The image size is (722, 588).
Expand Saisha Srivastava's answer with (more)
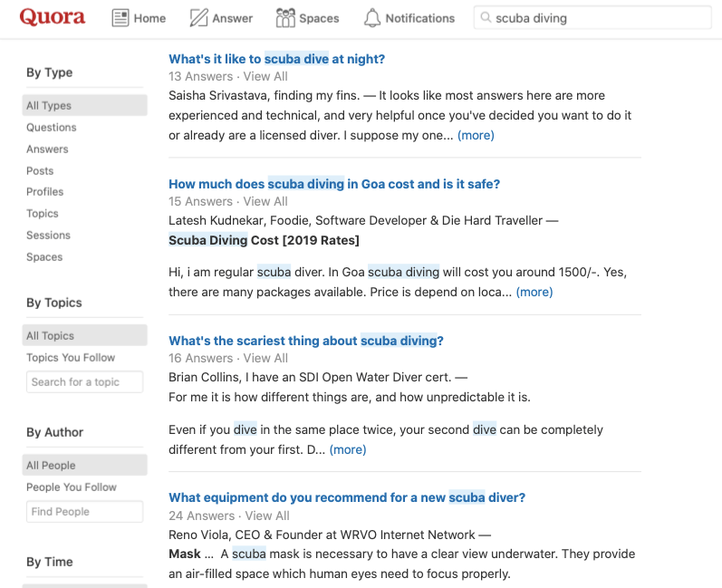tap(476, 135)
